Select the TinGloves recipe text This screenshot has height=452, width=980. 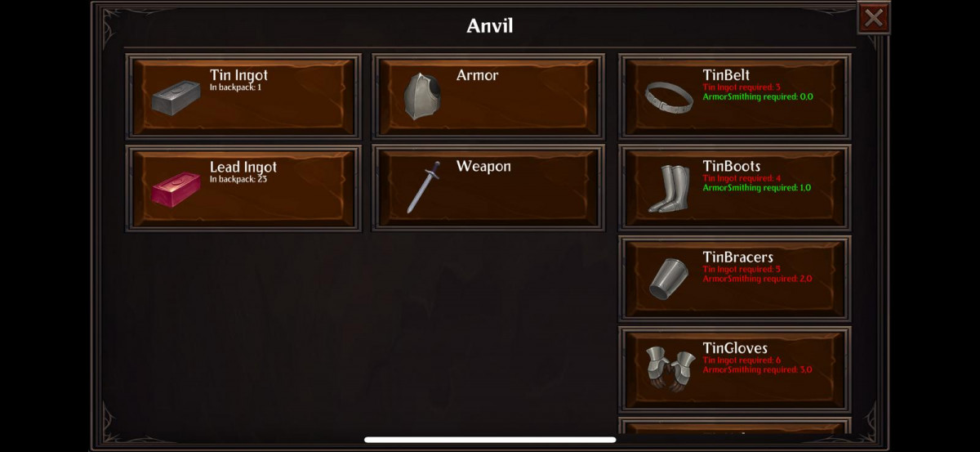[735, 348]
